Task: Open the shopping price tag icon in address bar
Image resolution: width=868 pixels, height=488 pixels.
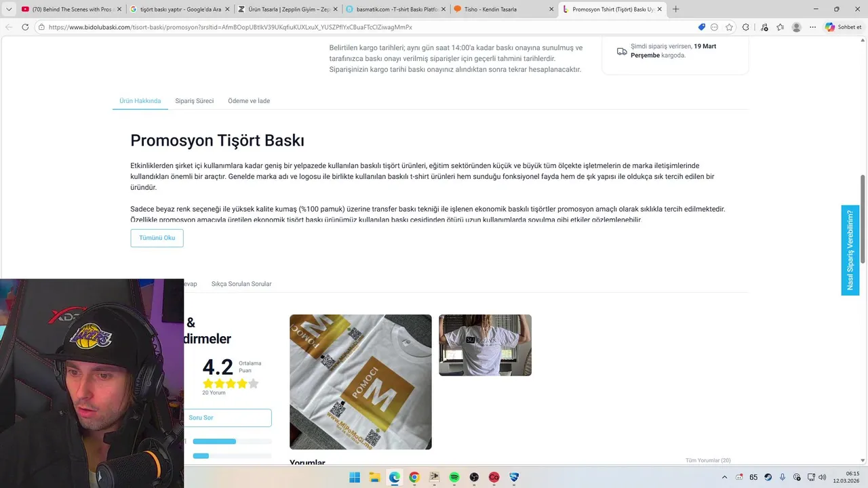Action: point(702,27)
